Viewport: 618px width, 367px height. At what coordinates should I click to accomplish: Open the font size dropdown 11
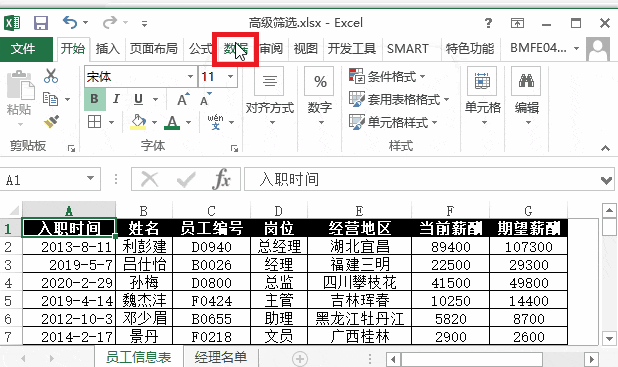point(231,76)
